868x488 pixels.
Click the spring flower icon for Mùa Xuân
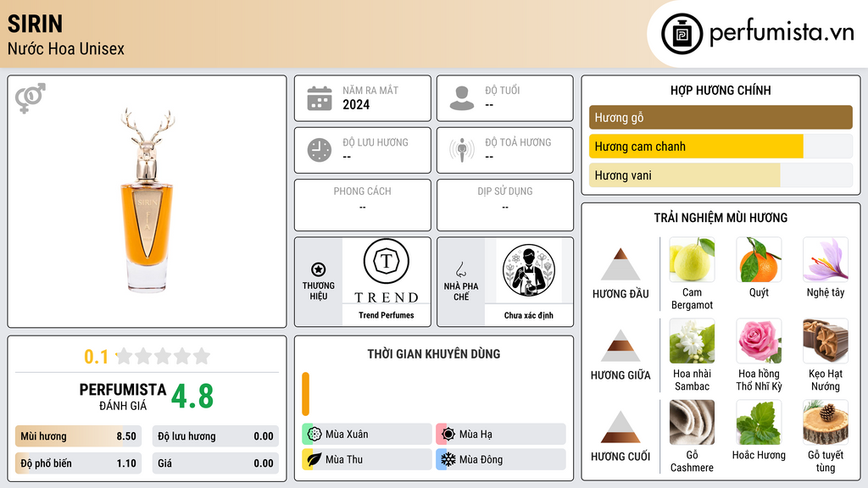pos(314,435)
